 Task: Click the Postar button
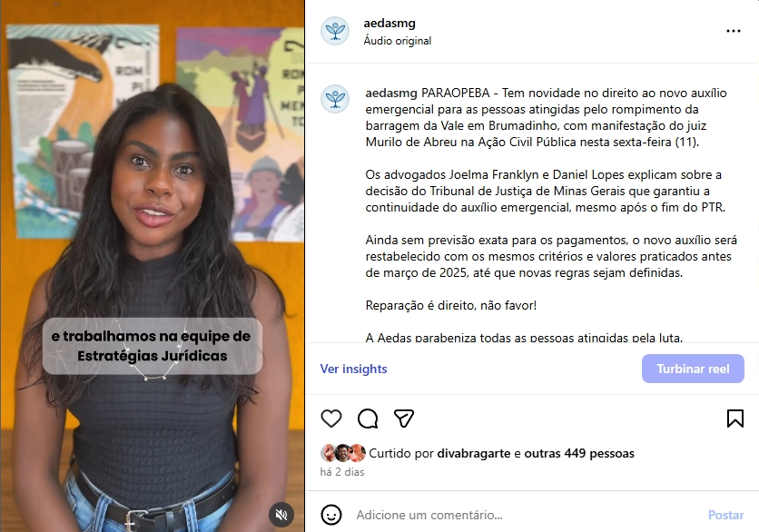click(x=725, y=515)
